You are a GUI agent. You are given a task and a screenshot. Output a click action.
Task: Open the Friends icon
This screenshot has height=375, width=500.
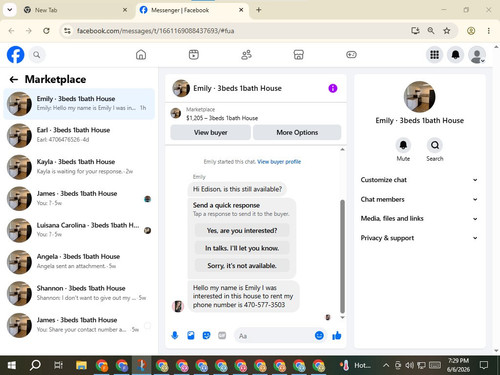pos(246,55)
